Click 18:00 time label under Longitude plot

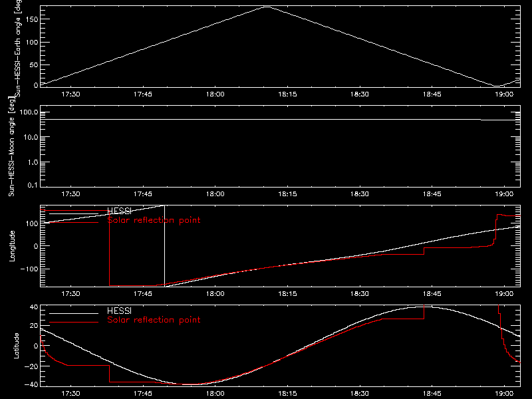[215, 294]
